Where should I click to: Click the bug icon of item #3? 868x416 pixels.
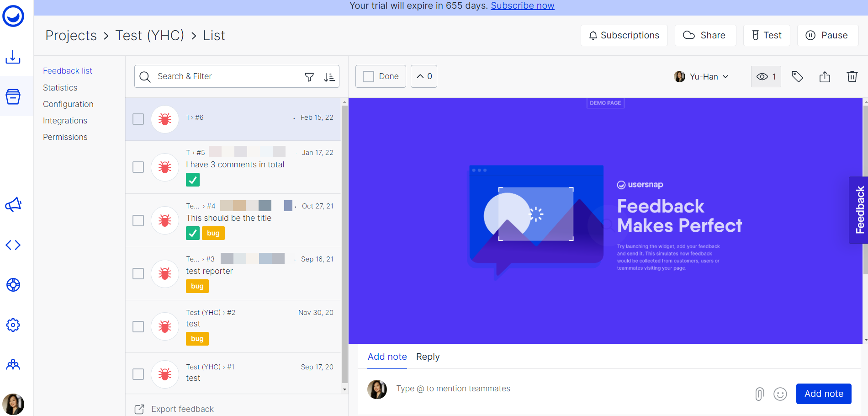[x=165, y=273]
